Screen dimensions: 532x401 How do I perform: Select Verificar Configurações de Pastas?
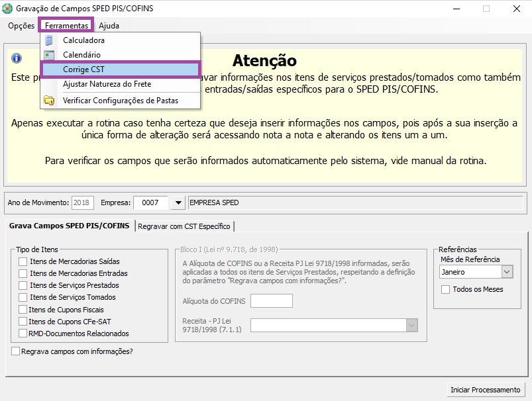click(x=121, y=101)
